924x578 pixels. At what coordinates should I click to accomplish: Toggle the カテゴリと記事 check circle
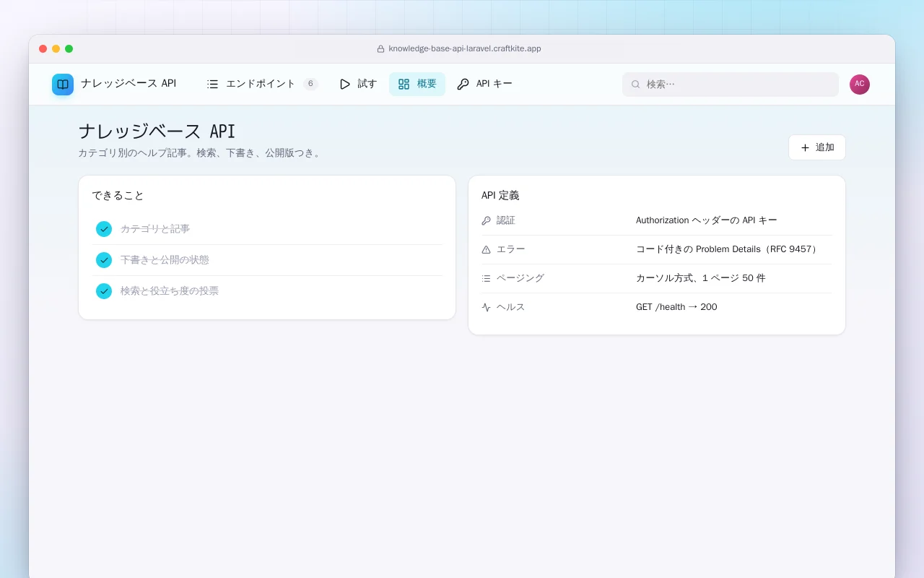tap(104, 229)
